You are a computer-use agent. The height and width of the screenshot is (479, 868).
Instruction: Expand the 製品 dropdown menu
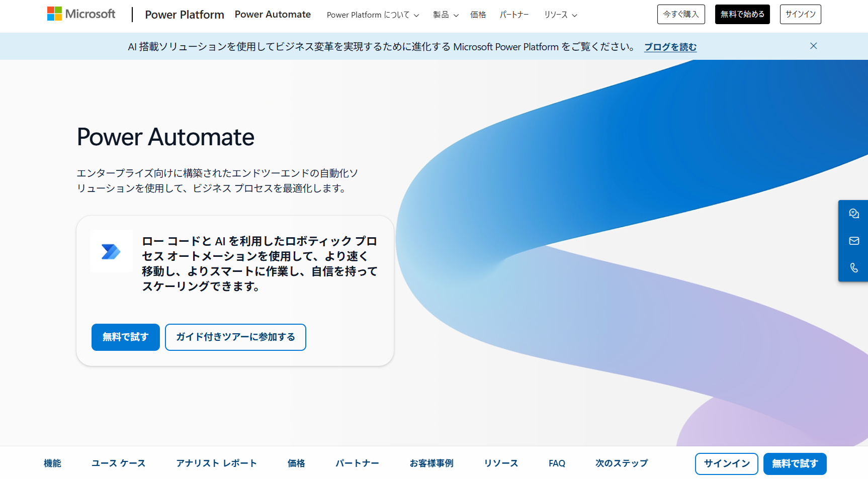(x=446, y=15)
